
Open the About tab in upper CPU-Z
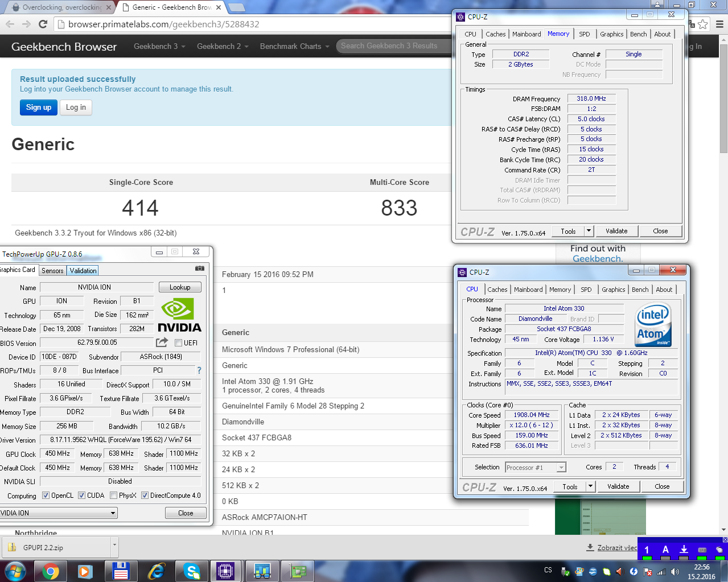click(662, 34)
